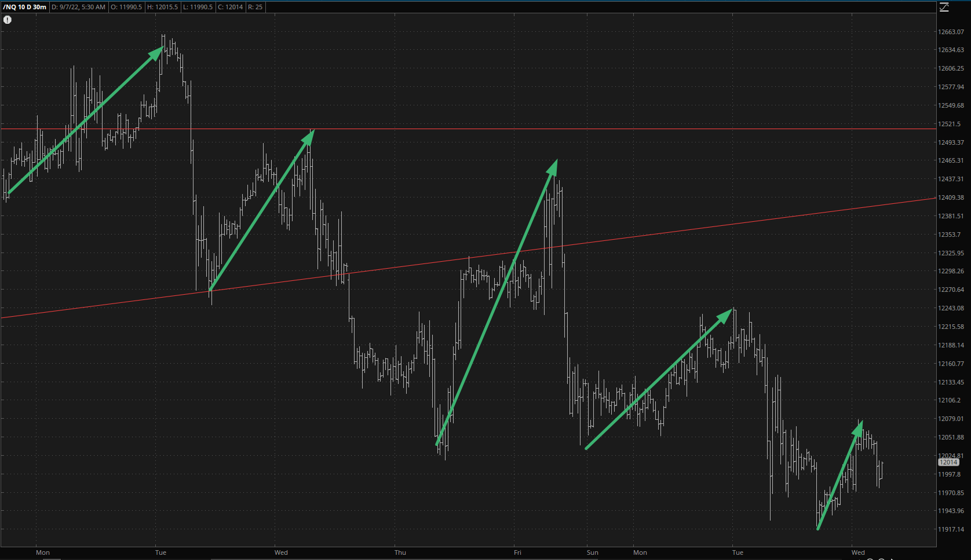Click the date readout D: 9/7/22, 5:30 AM
The height and width of the screenshot is (560, 971).
point(78,7)
